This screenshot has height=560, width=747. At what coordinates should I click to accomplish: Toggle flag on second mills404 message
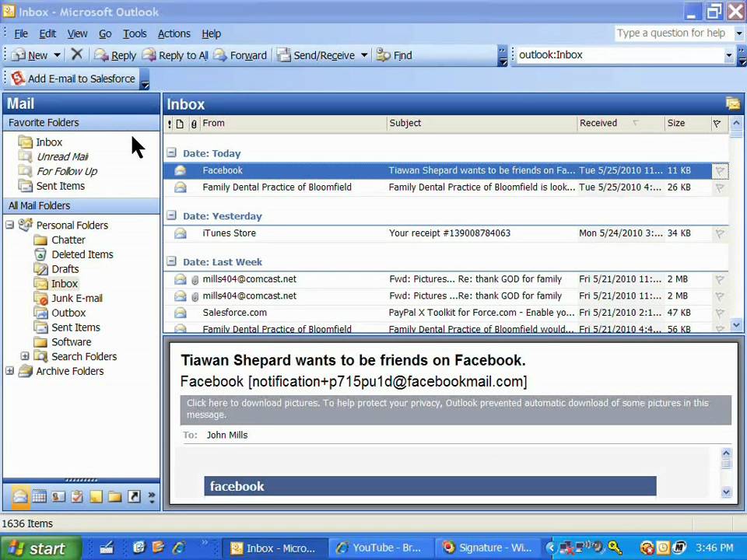point(720,296)
